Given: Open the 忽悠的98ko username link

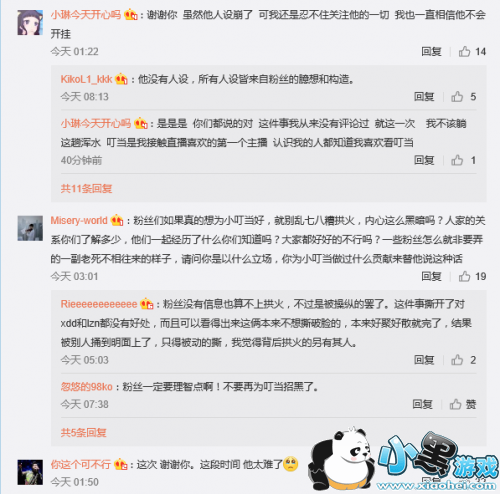Looking at the screenshot, I should [x=87, y=387].
